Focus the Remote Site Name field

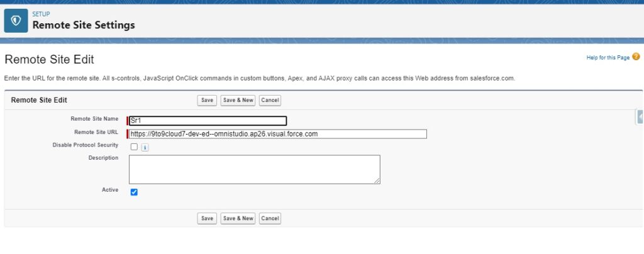click(x=208, y=121)
